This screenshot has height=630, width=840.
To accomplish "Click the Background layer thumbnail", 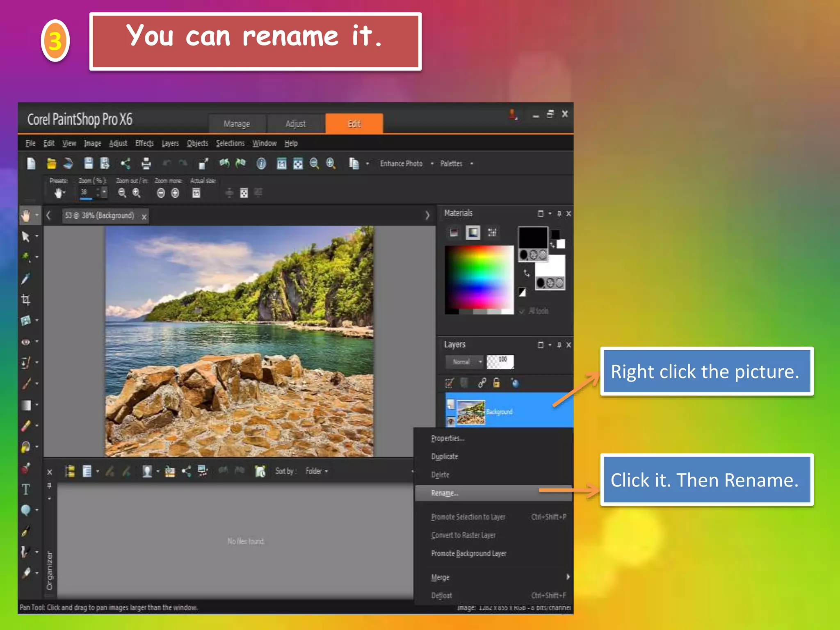I will 471,412.
